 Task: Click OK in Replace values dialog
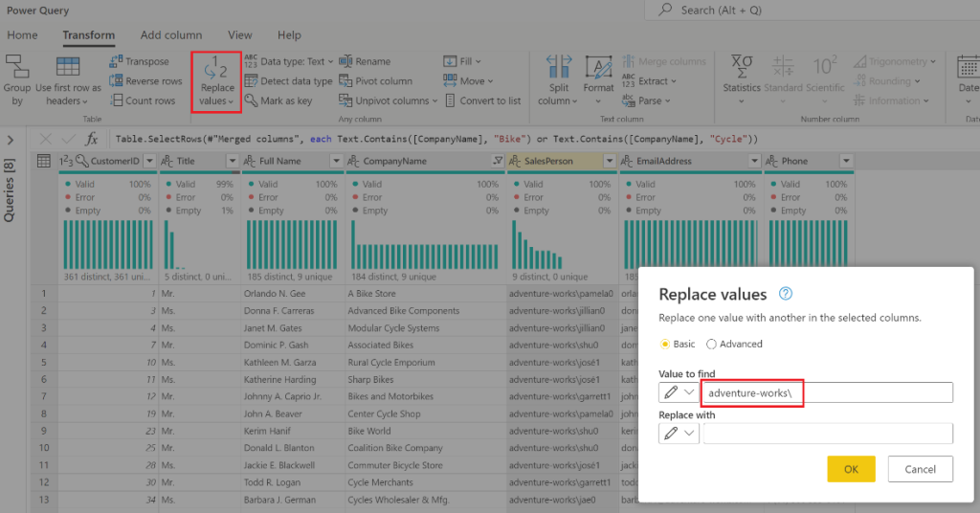click(x=851, y=469)
